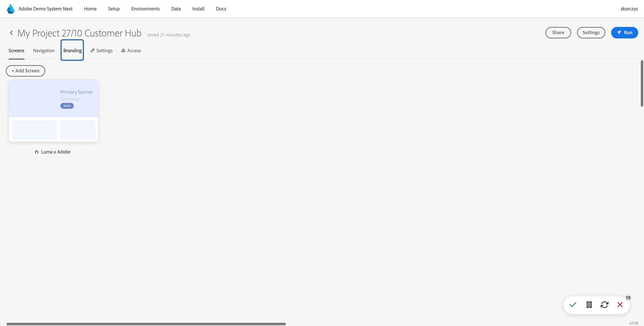
Task: Open the Navigation tab
Action: point(44,50)
